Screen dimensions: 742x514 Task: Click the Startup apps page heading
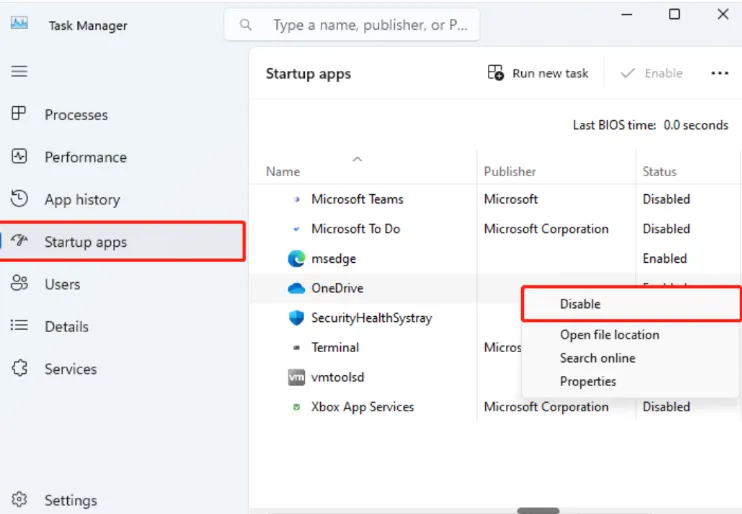click(308, 74)
